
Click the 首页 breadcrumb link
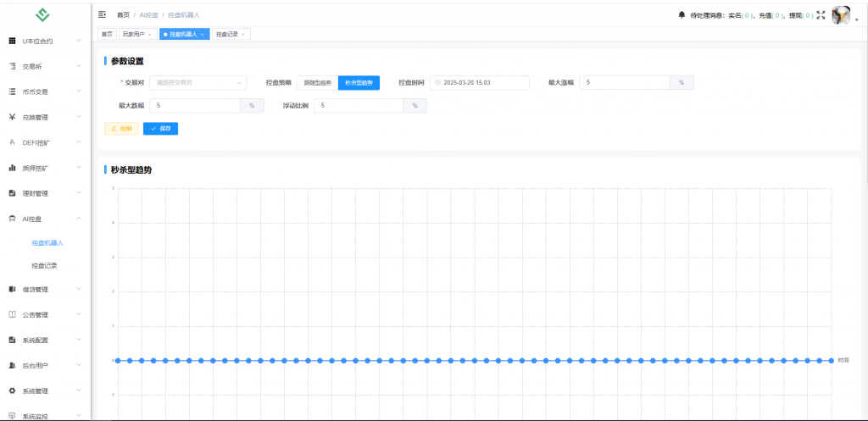click(123, 15)
